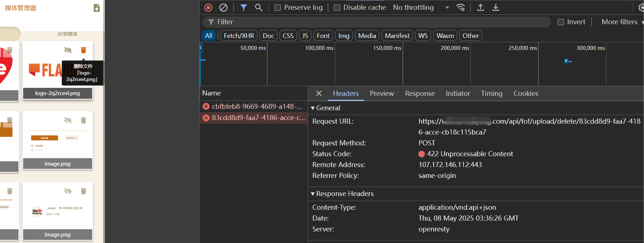The height and width of the screenshot is (243, 644).
Task: Delete logo-2q2rcevl.png with orange trash icon
Action: 84,50
